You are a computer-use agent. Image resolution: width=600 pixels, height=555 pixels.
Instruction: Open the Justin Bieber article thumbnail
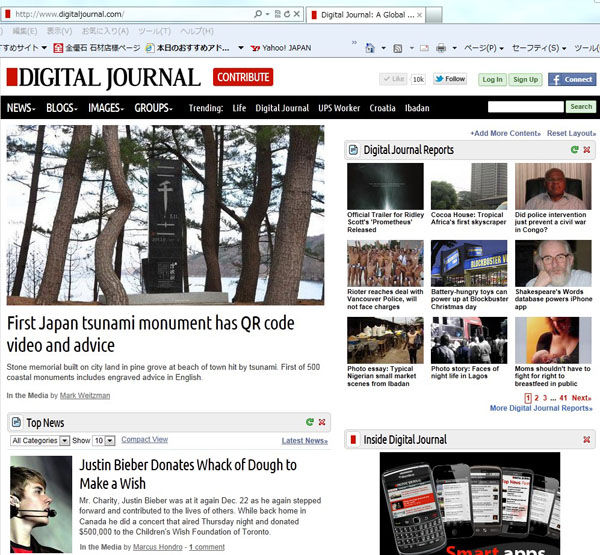pyautogui.click(x=41, y=504)
